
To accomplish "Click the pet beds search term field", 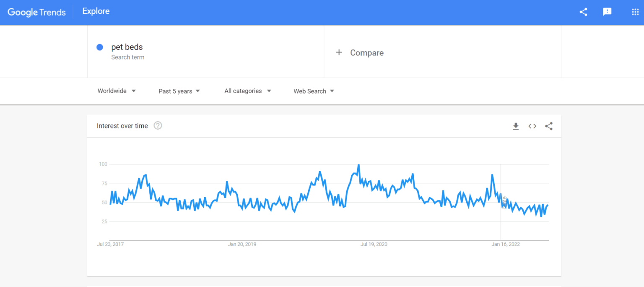I will click(x=127, y=47).
